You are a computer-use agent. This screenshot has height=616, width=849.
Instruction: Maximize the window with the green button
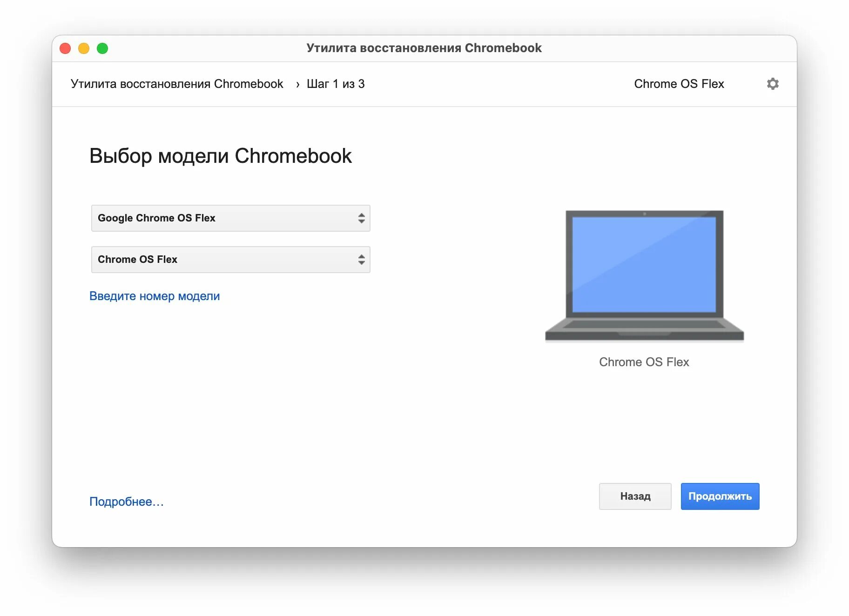[102, 48]
